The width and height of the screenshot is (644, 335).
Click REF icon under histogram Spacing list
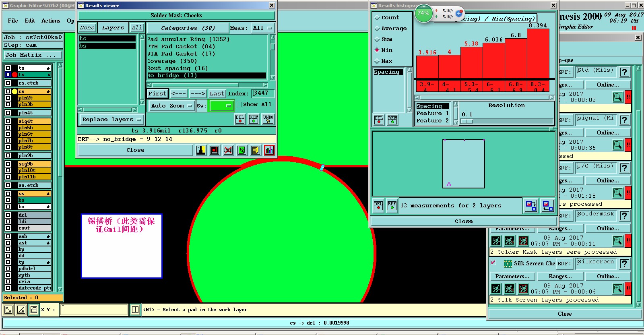click(x=392, y=120)
